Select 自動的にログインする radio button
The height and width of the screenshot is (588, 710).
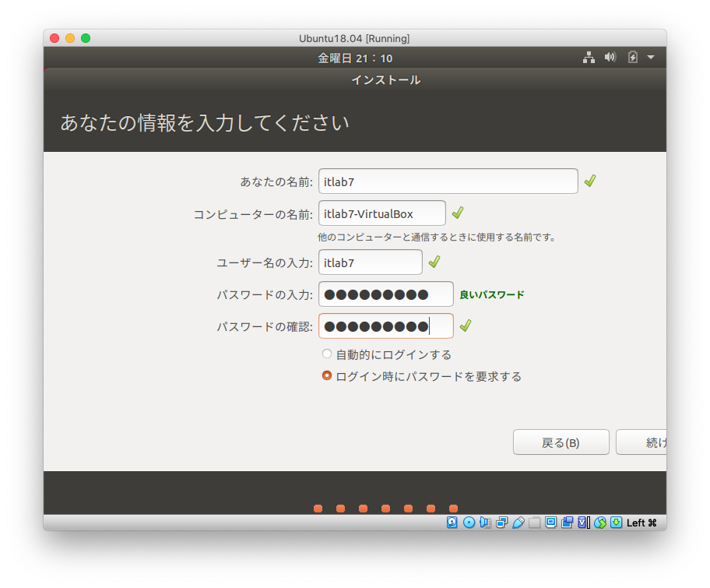pyautogui.click(x=326, y=354)
